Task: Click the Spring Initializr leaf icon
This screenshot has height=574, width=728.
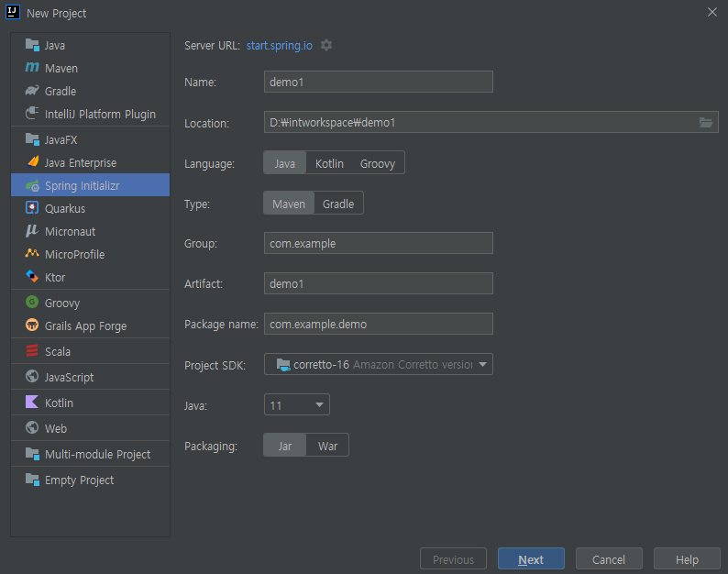Action: click(32, 185)
